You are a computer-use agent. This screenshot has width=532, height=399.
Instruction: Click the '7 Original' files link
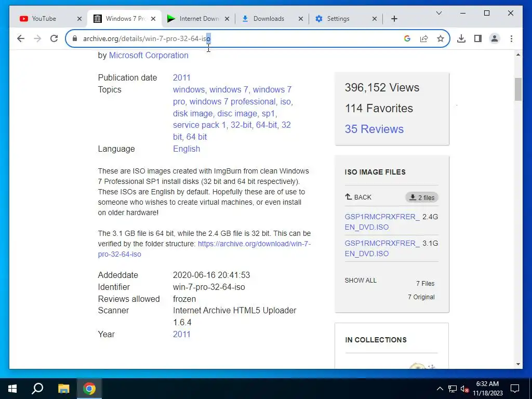[421, 297]
